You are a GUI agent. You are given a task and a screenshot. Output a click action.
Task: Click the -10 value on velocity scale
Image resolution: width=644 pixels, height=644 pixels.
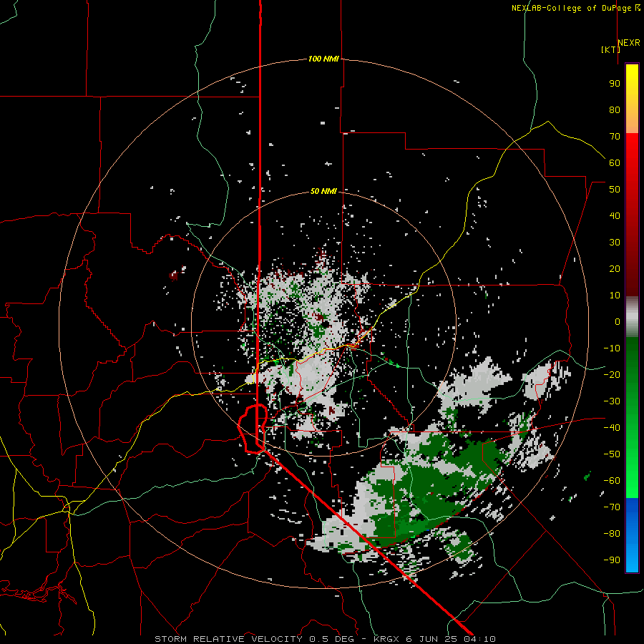pos(612,348)
